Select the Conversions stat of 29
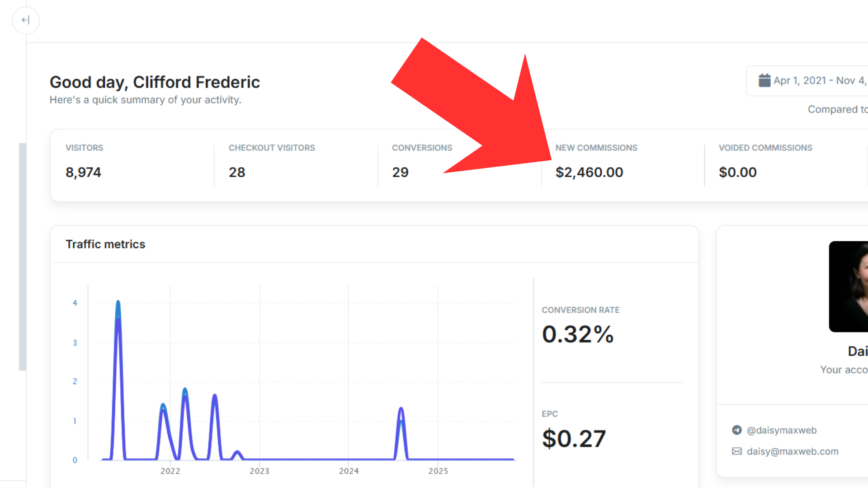The width and height of the screenshot is (868, 488). coord(400,172)
